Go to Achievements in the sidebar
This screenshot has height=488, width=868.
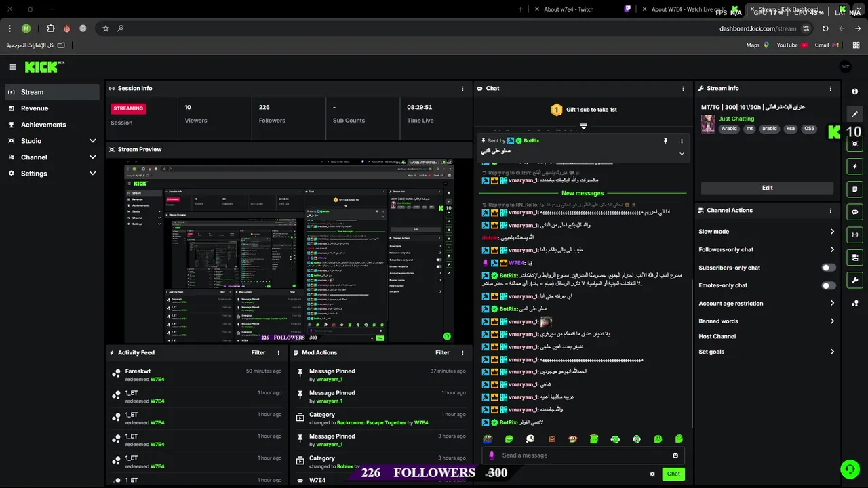pyautogui.click(x=52, y=125)
